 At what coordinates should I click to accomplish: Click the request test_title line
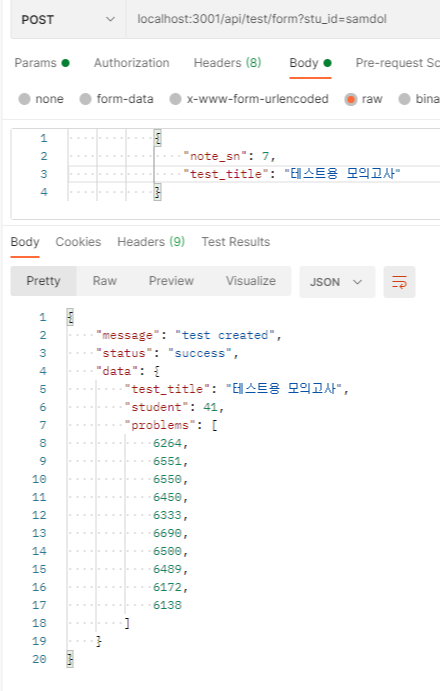coord(292,174)
